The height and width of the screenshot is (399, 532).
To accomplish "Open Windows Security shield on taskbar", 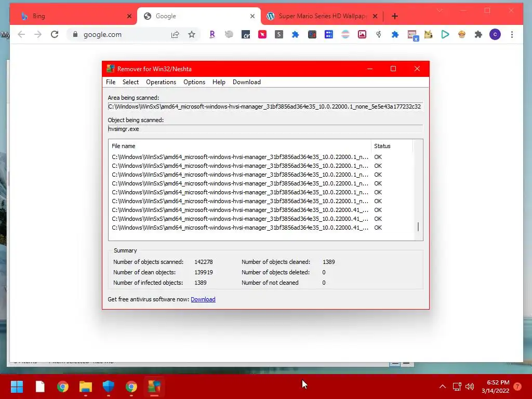I will pos(108,387).
